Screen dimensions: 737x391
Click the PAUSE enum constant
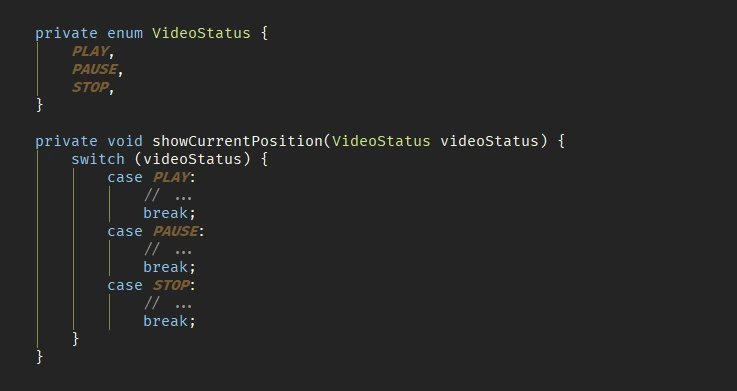point(94,69)
